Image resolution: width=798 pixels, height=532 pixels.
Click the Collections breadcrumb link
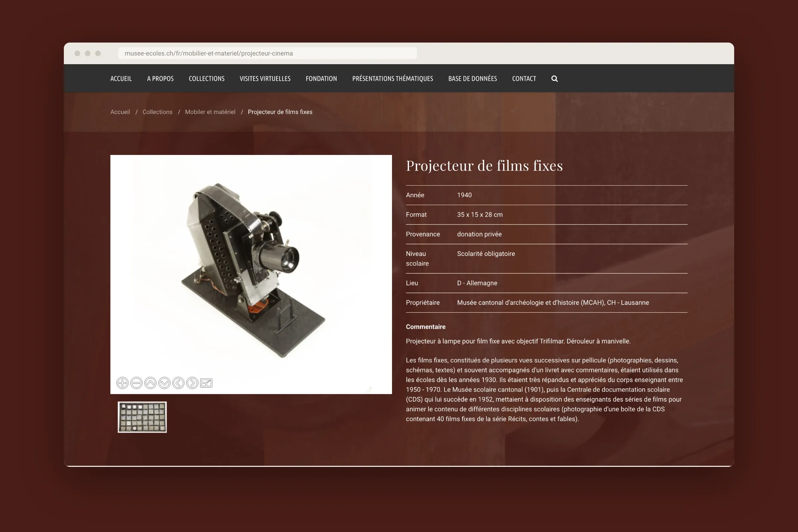(x=157, y=112)
